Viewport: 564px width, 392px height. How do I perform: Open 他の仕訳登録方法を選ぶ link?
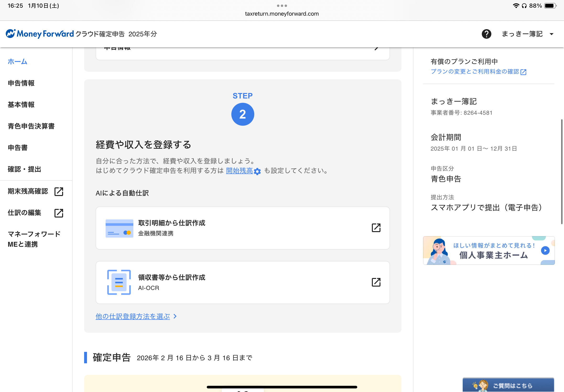coord(133,316)
